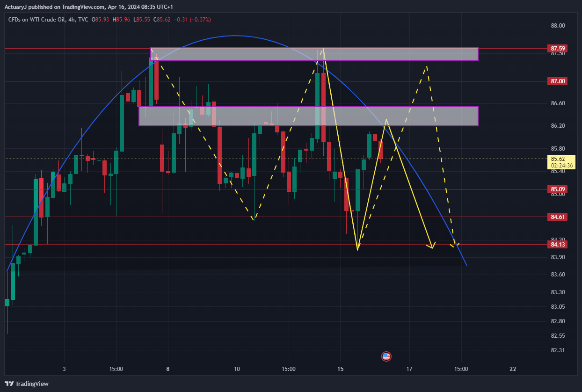The image size is (582, 392).
Task: Select the 87.00 red price label
Action: (558, 81)
